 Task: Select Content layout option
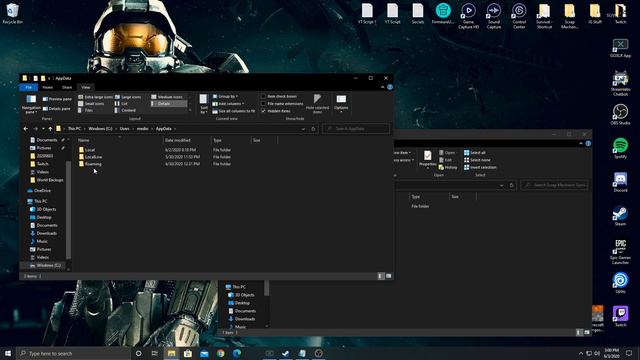click(125, 110)
